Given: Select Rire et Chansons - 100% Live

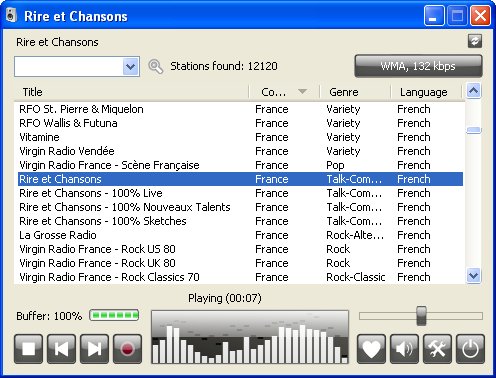Looking at the screenshot, I should click(240, 193).
